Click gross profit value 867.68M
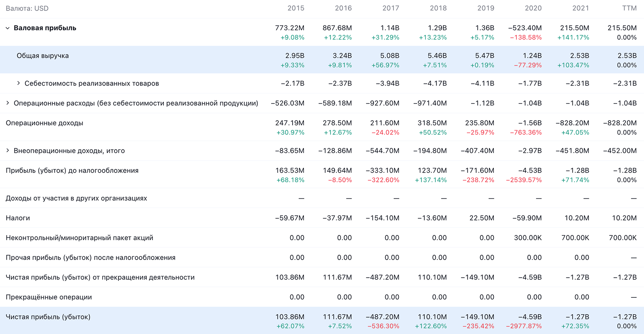The width and height of the screenshot is (644, 334). (337, 28)
